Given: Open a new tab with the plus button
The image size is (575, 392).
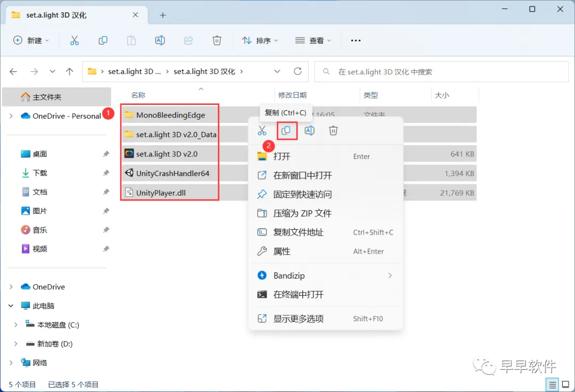Looking at the screenshot, I should tap(163, 15).
